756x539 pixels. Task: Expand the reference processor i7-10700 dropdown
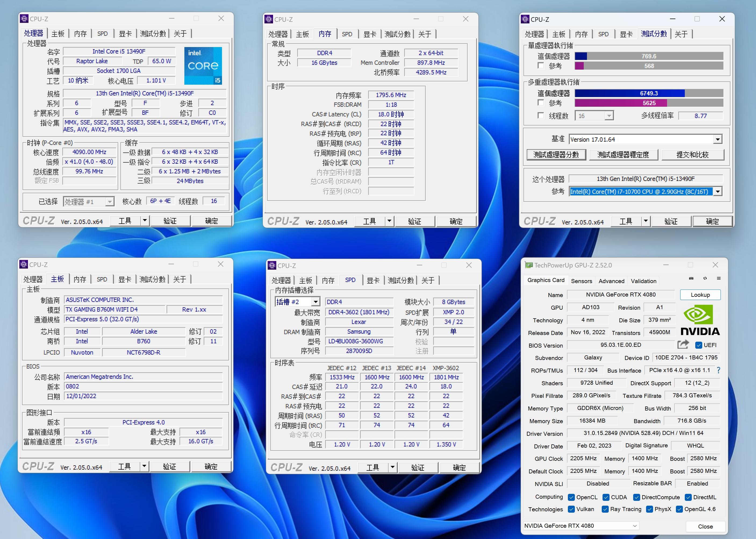coord(718,191)
